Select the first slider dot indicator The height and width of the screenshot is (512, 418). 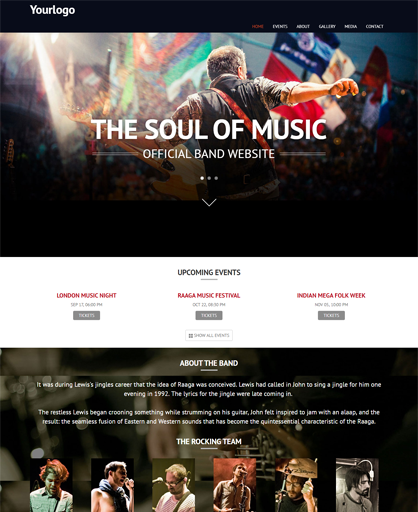pyautogui.click(x=202, y=178)
